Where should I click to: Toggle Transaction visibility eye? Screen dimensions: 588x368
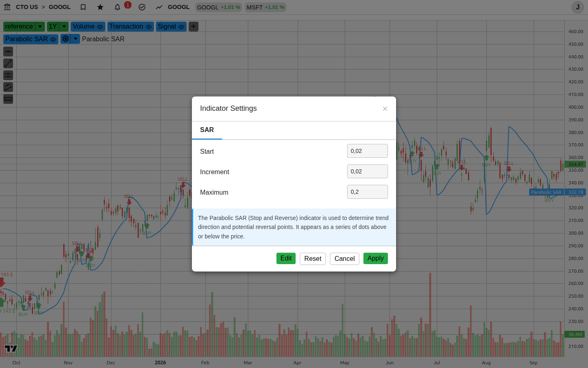point(149,27)
